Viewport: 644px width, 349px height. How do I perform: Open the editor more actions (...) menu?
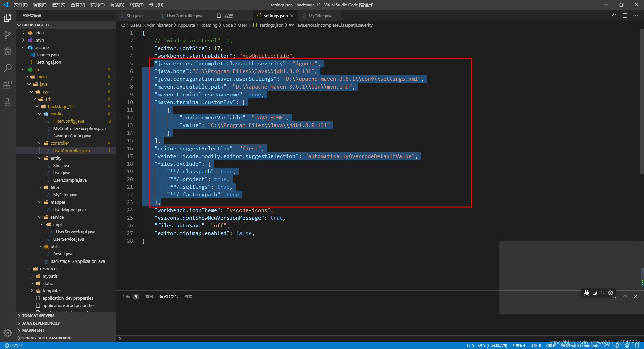point(636,15)
